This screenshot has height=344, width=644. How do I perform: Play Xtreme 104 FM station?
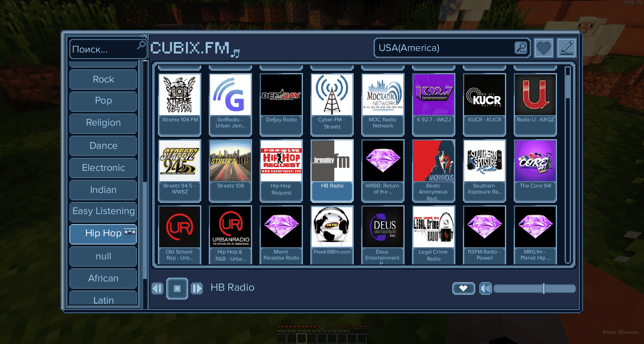pos(180,104)
